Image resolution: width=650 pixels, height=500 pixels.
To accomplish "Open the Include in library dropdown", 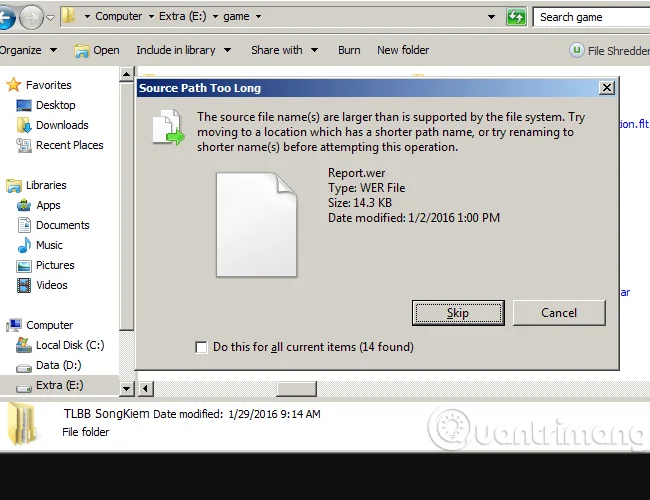I will coord(184,50).
